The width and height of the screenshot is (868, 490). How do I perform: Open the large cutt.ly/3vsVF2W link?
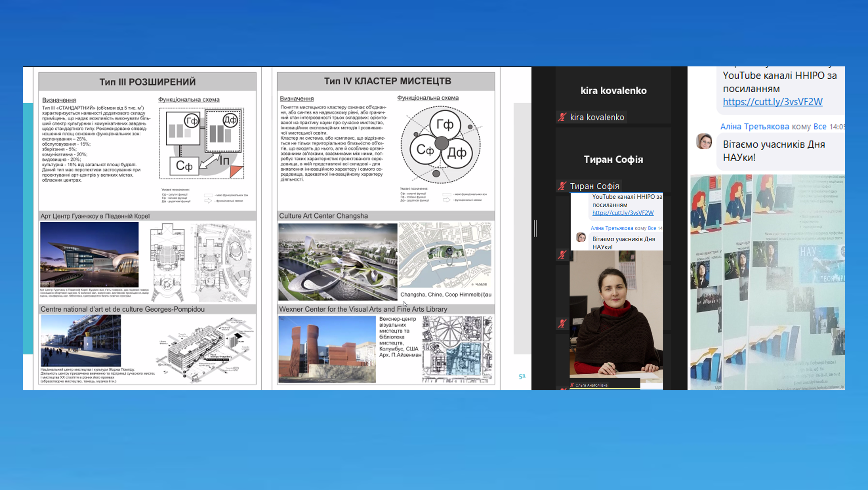(773, 102)
